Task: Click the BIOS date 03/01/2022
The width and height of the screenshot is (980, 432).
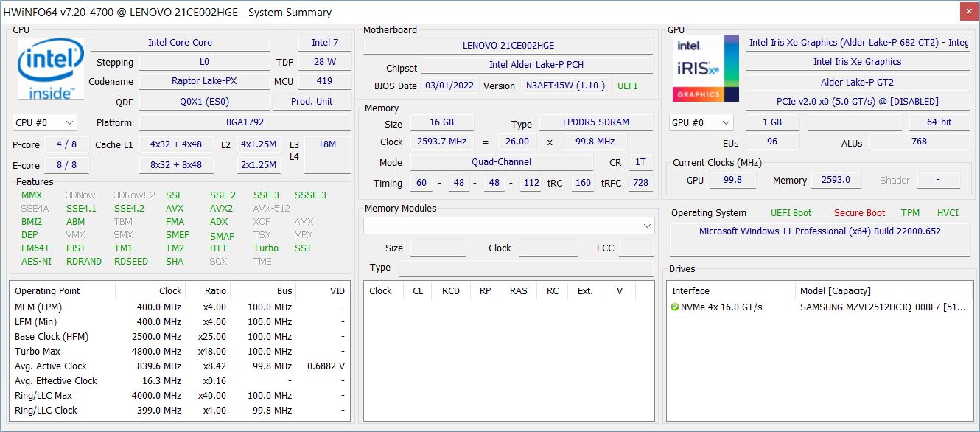Action: coord(449,86)
